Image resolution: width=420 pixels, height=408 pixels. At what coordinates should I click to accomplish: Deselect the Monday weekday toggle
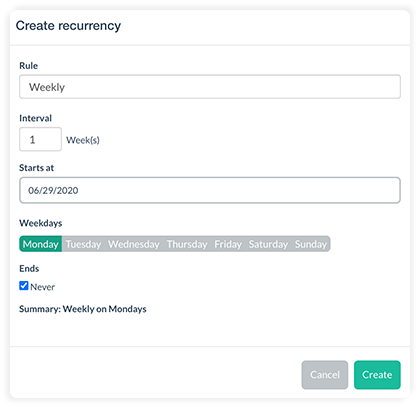tap(41, 244)
